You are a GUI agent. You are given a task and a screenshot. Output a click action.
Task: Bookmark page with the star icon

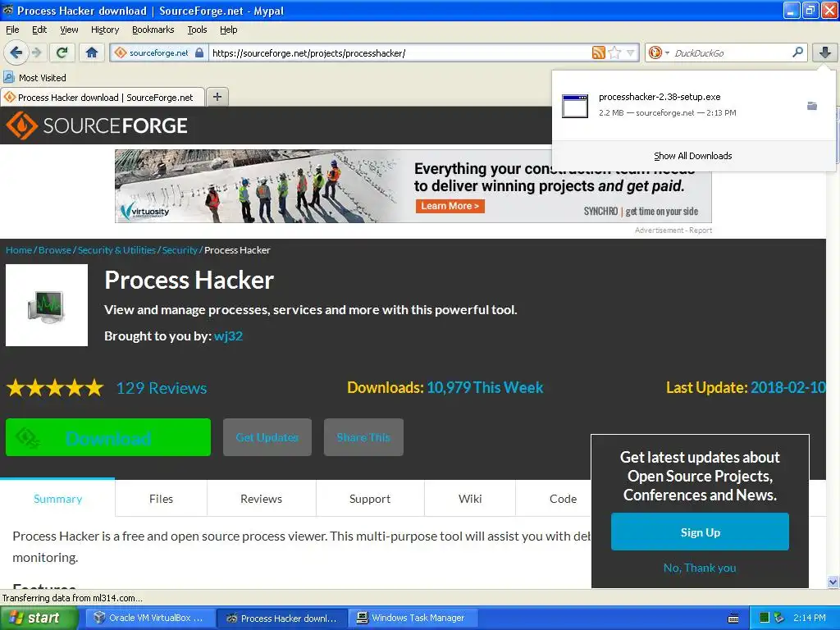pyautogui.click(x=614, y=52)
